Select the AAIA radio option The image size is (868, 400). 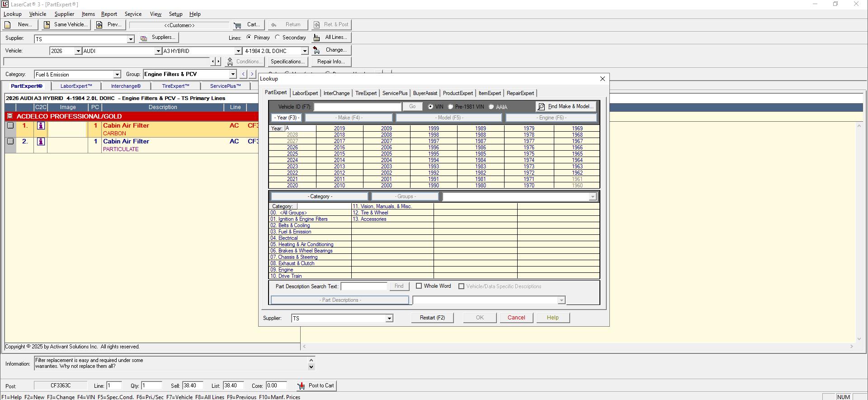(491, 107)
